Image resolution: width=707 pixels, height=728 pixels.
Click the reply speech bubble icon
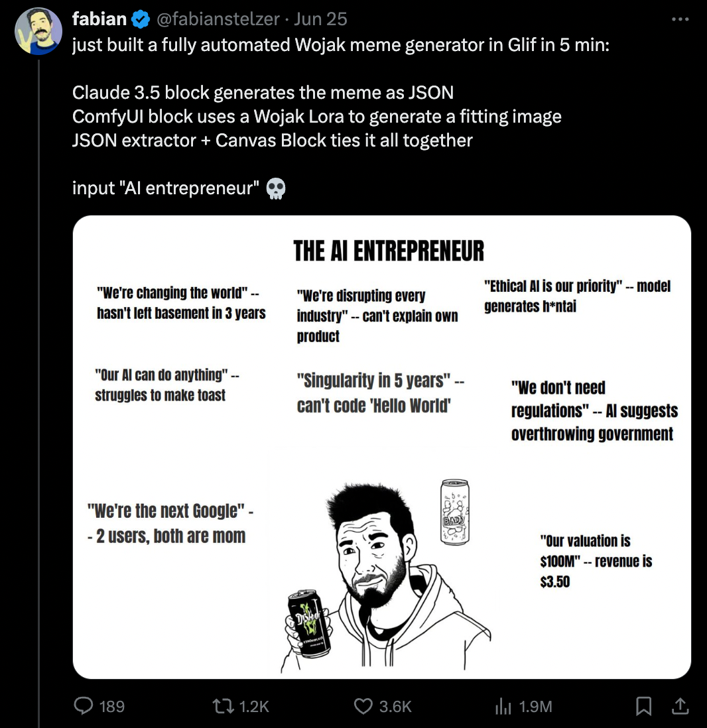coord(83,707)
